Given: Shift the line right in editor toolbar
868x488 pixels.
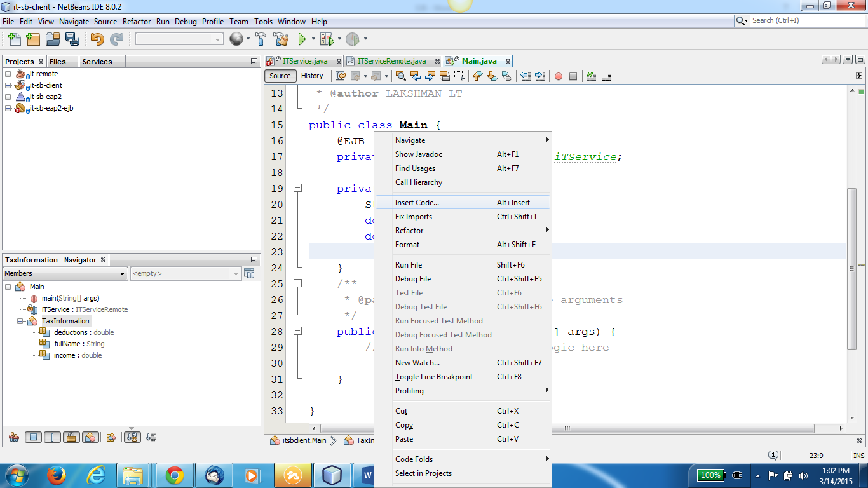Looking at the screenshot, I should [x=540, y=76].
